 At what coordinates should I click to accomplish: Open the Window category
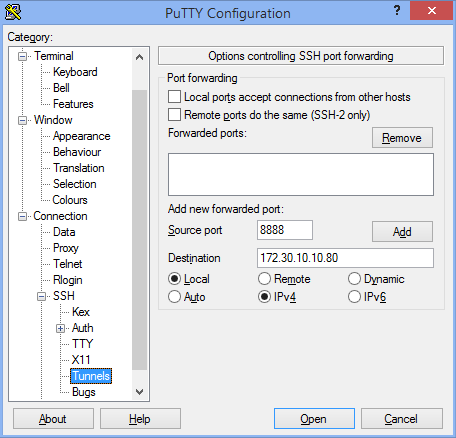[x=53, y=120]
